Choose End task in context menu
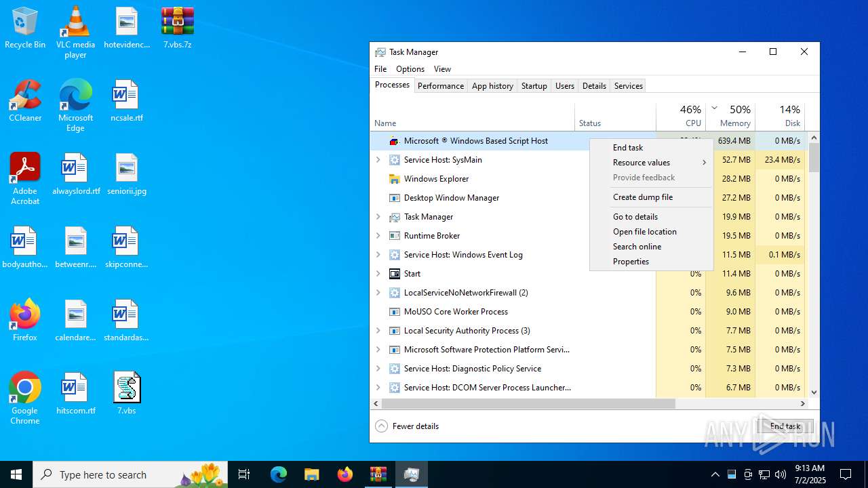868x488 pixels. click(x=651, y=148)
